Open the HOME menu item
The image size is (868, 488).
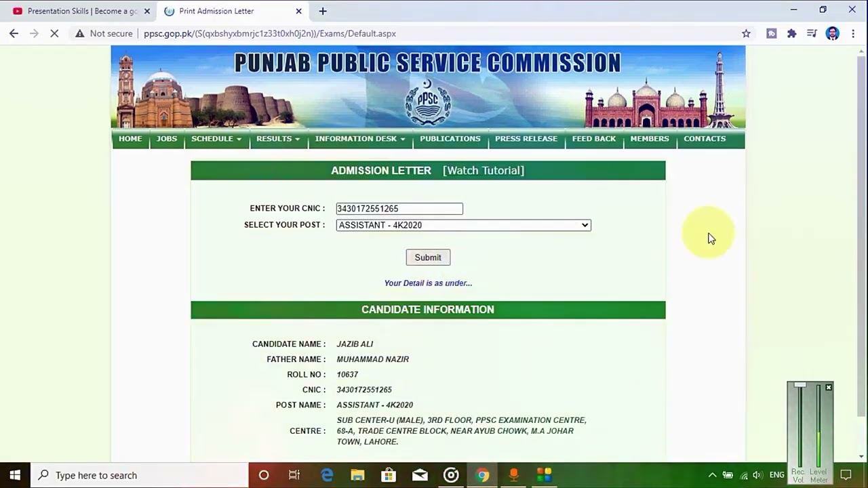tap(130, 138)
